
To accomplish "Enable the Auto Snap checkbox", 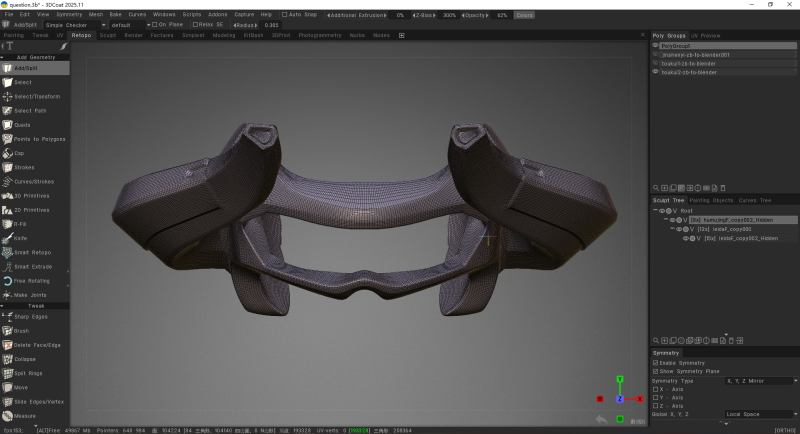I will click(x=285, y=15).
